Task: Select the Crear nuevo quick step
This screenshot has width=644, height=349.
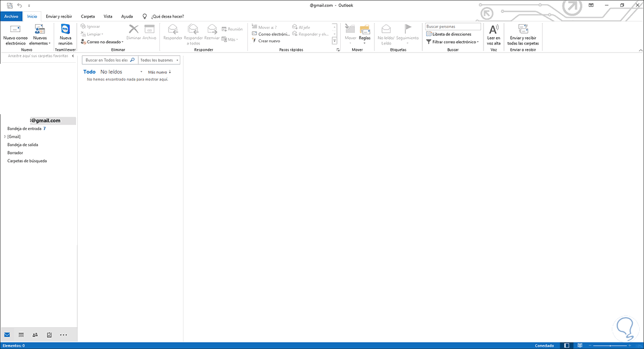Action: click(266, 41)
